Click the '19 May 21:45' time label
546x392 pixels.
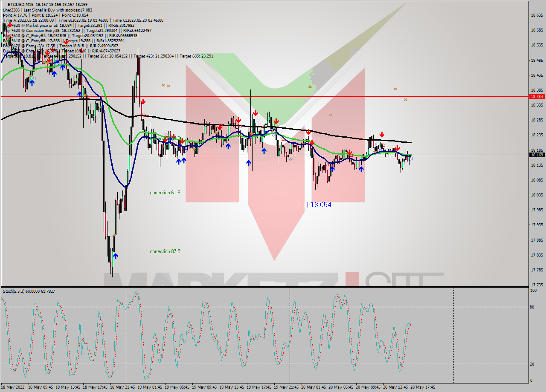pyautogui.click(x=286, y=387)
